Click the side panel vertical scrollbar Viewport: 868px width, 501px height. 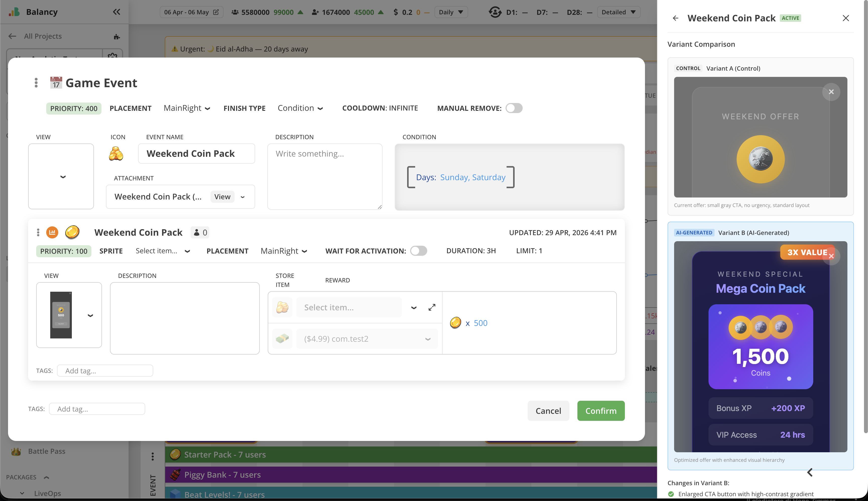pos(865,217)
